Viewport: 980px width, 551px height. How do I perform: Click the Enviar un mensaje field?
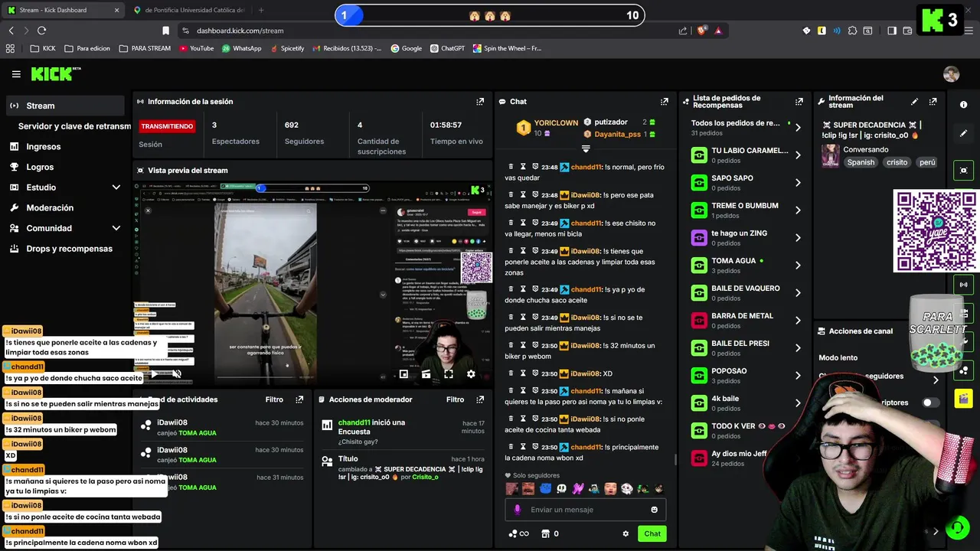pos(585,510)
